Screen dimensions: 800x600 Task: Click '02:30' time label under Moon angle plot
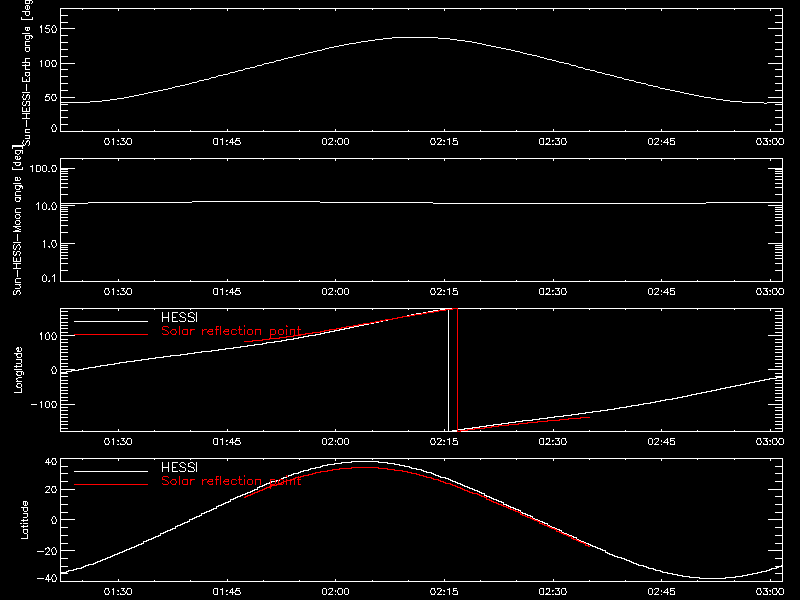tap(553, 292)
